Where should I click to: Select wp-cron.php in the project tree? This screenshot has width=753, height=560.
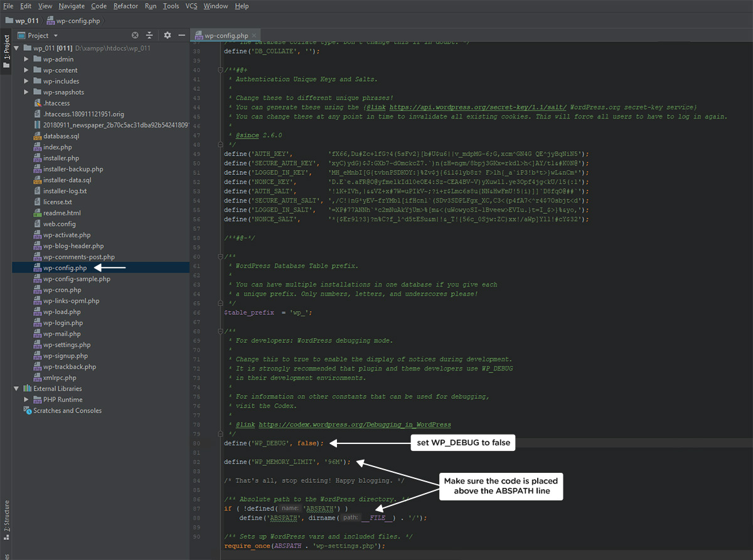pyautogui.click(x=62, y=290)
